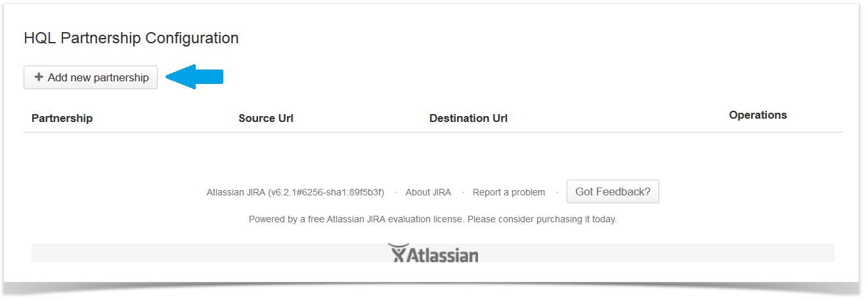Click the Atlassian figure logo icon
Viewport: 868px width, 301px height.
[x=397, y=252]
